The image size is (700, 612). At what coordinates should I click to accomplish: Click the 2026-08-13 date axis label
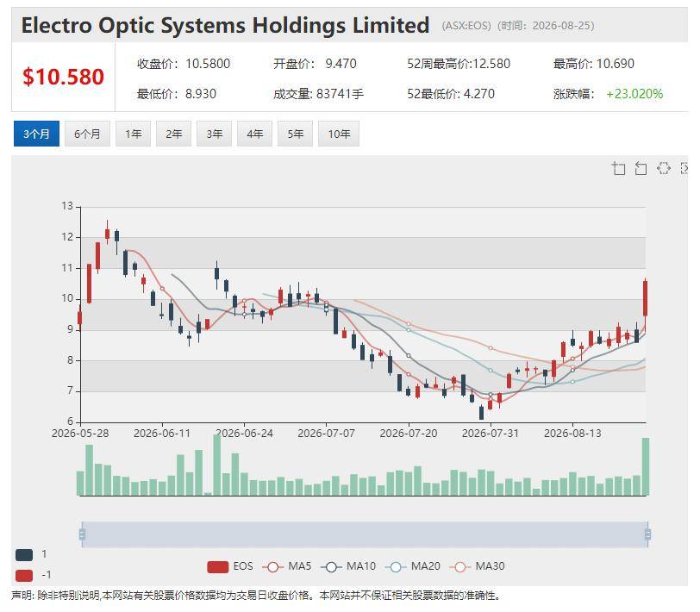click(572, 434)
